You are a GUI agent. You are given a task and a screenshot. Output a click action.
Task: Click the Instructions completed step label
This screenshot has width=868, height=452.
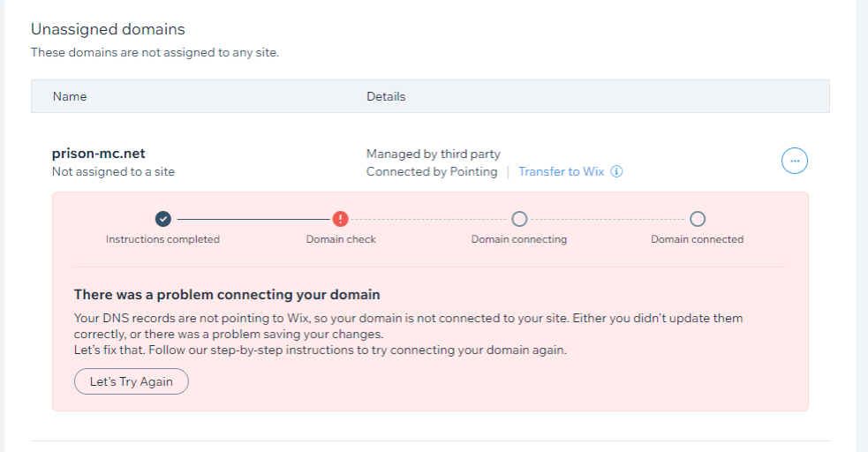point(162,239)
